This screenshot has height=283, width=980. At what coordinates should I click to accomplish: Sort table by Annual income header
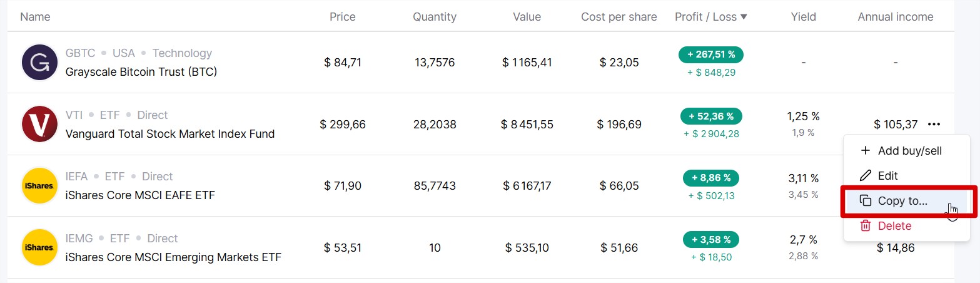896,17
